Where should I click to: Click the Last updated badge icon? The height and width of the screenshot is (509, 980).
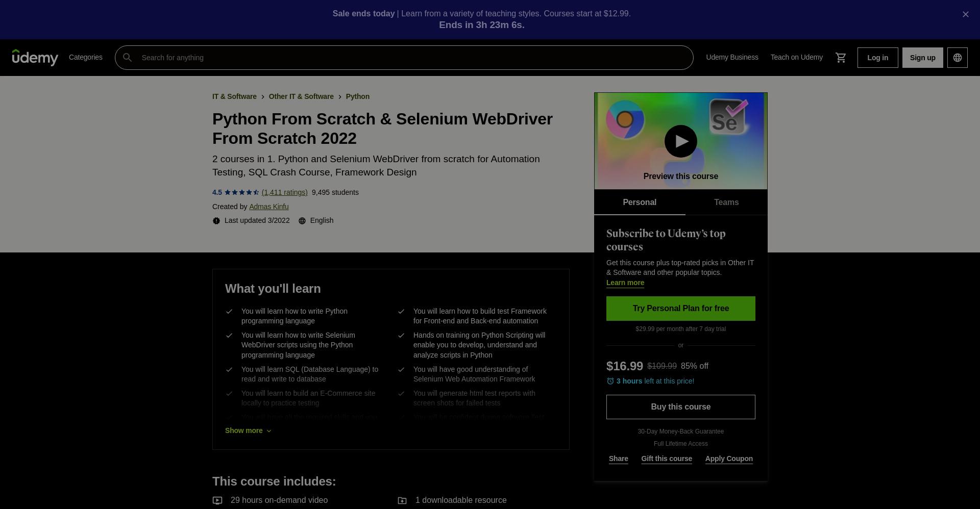pyautogui.click(x=216, y=221)
